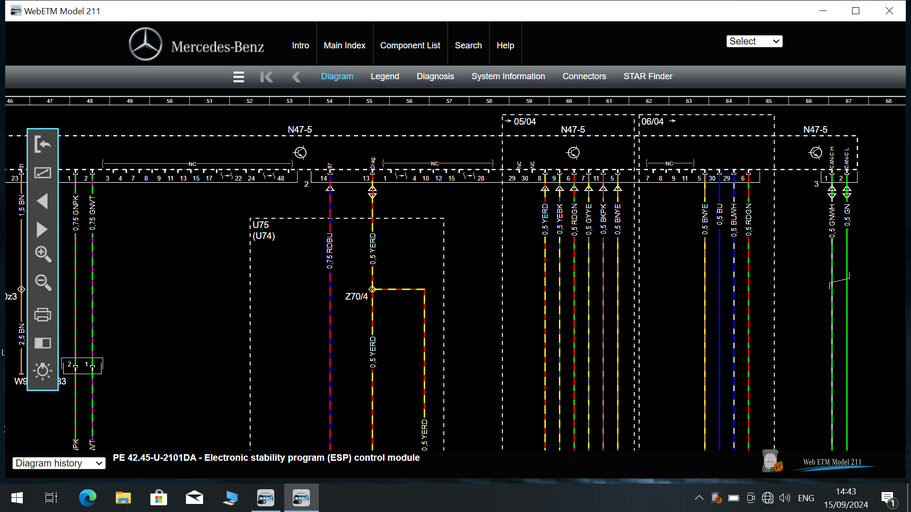Click the Web ETM Model 211 footer logo
This screenshot has width=911, height=512.
(832, 463)
